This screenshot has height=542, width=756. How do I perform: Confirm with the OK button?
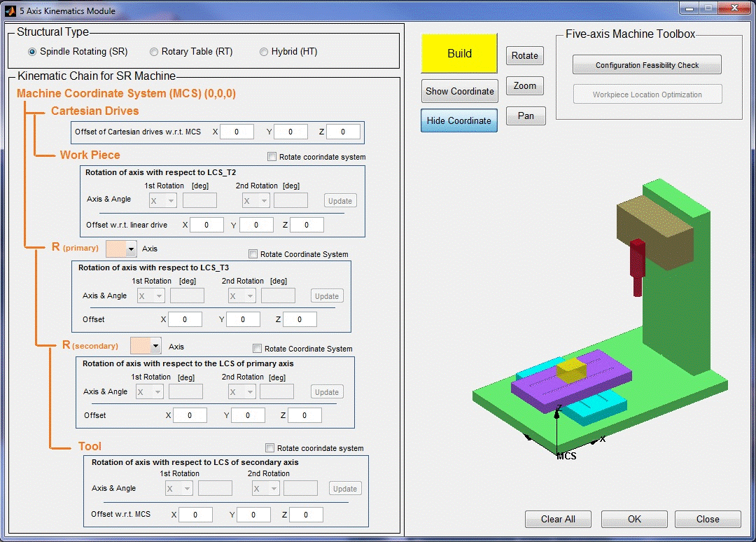pyautogui.click(x=634, y=519)
